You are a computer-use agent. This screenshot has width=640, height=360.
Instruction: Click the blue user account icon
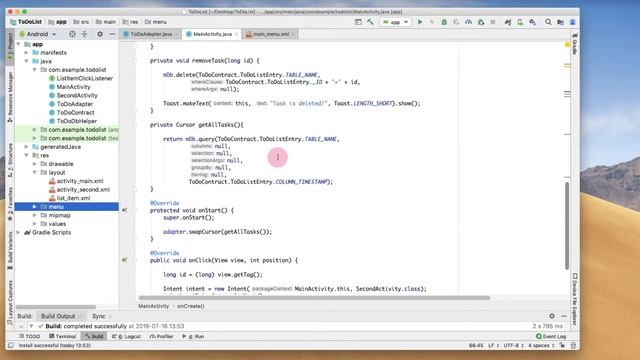click(x=573, y=22)
